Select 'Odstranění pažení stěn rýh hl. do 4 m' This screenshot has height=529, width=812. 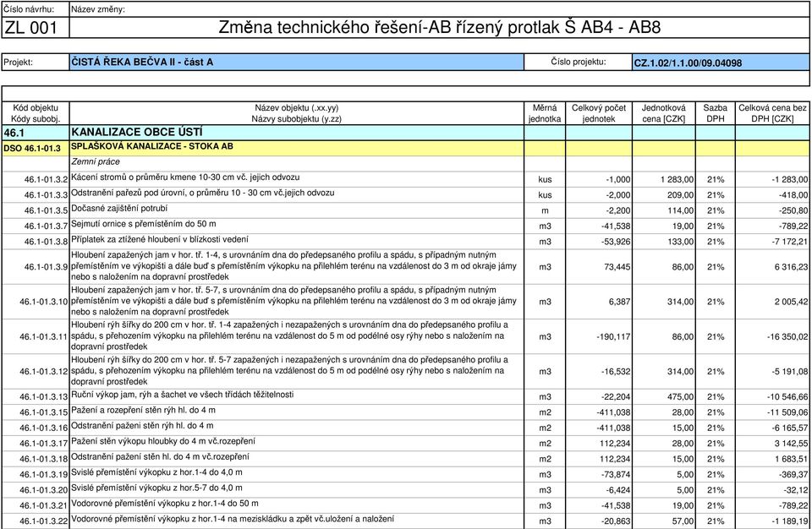142,426
